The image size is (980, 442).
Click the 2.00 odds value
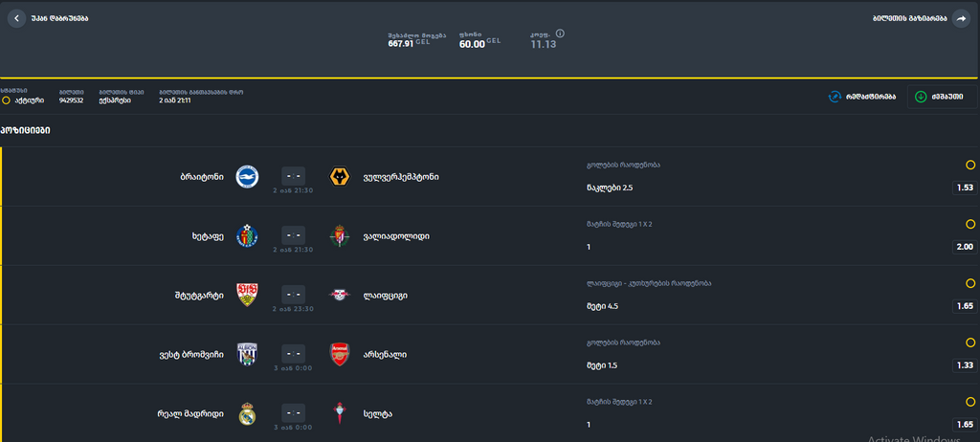click(x=965, y=247)
